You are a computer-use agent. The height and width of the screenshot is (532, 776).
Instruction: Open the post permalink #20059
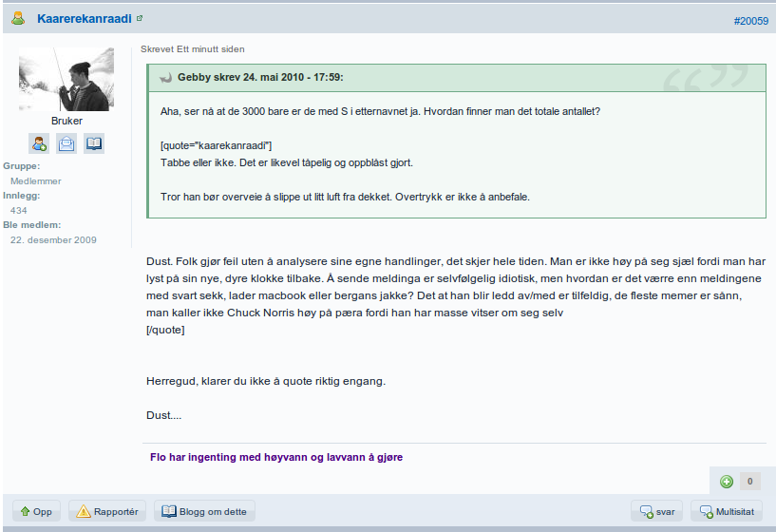coord(750,21)
